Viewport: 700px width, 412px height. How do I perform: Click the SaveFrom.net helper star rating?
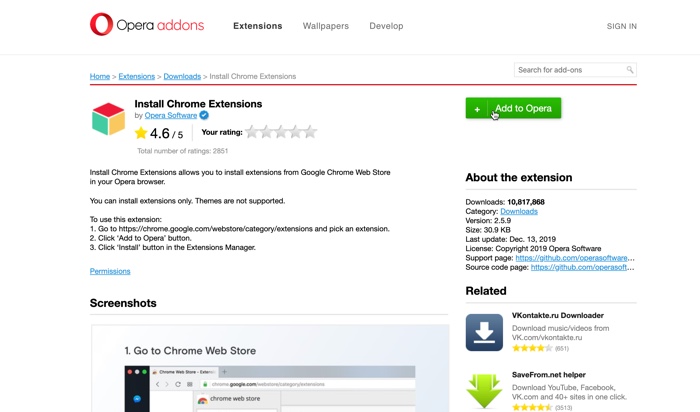pos(532,407)
